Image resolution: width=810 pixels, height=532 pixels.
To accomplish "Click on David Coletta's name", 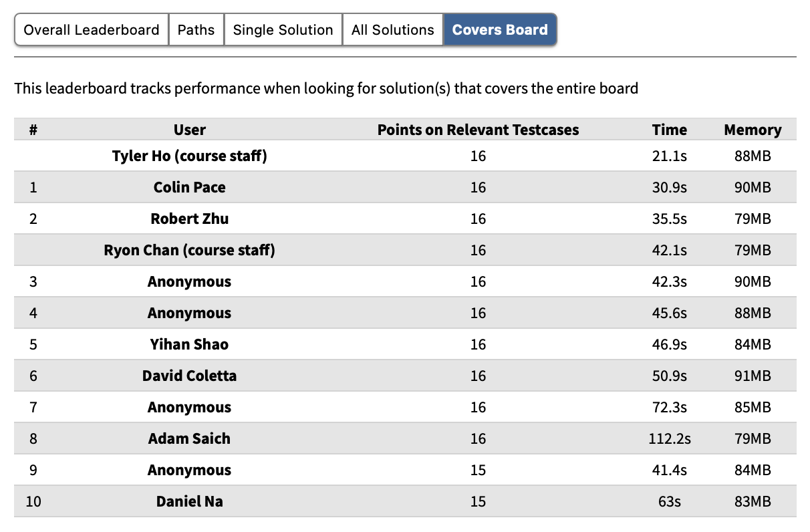I will pyautogui.click(x=190, y=376).
